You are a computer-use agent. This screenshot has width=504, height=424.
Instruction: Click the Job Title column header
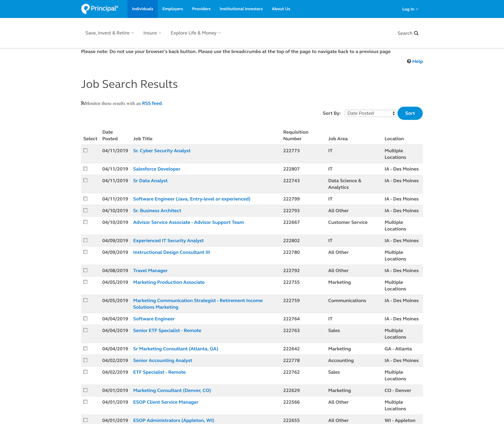coord(143,139)
